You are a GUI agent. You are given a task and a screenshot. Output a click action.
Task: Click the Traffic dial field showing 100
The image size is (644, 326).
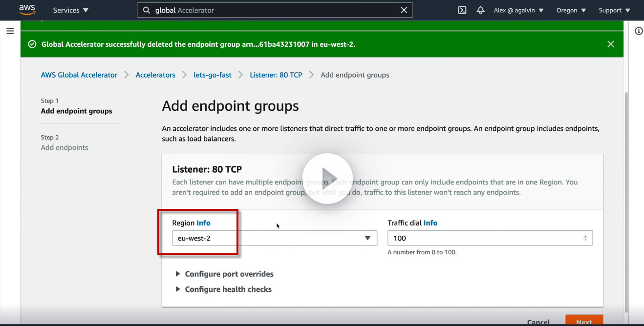pos(490,238)
